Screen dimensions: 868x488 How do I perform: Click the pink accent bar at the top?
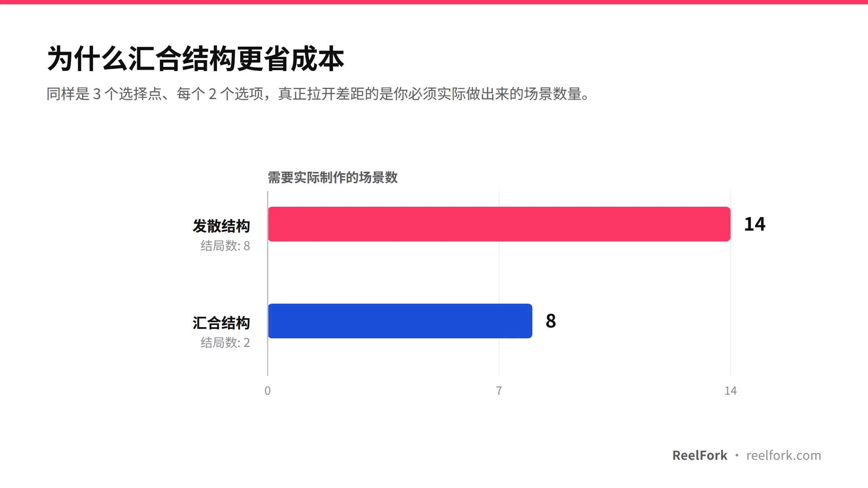click(x=434, y=2)
